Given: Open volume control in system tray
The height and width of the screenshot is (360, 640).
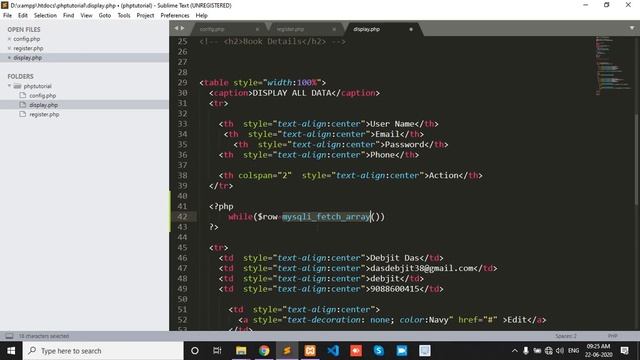Looking at the screenshot, I should (560, 351).
